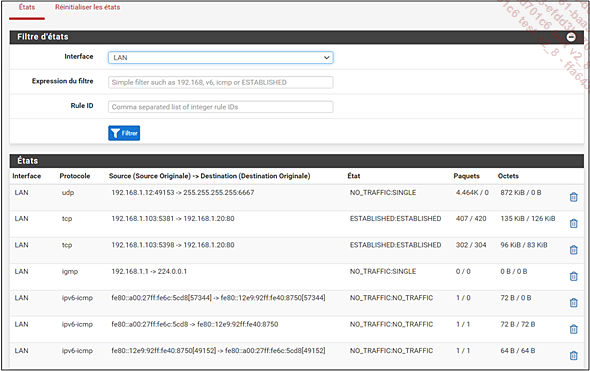Image resolution: width=590 pixels, height=371 pixels.
Task: Select the 96 KiB / 83 KiB value
Action: coord(524,245)
